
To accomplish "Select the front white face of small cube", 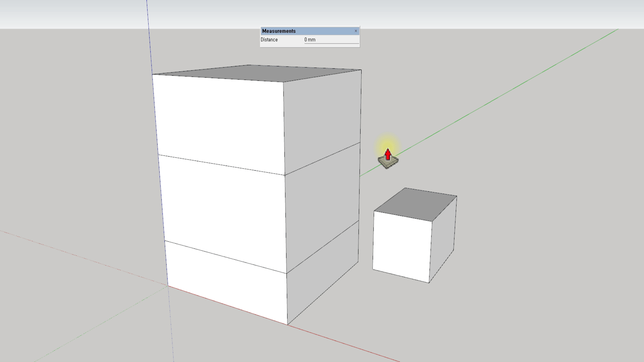I will 402,246.
